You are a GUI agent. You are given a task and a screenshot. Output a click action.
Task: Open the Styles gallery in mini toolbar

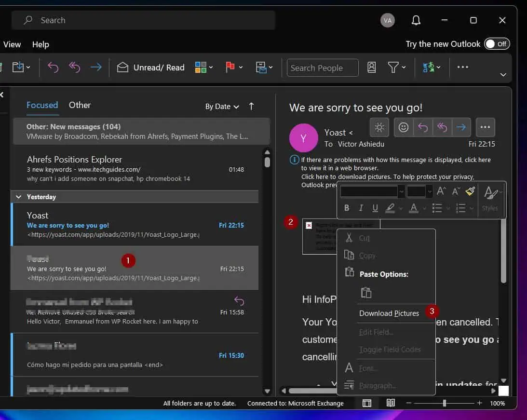[491, 199]
